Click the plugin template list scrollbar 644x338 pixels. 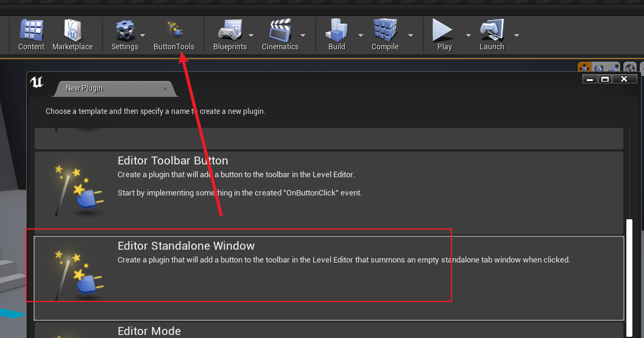click(629, 278)
